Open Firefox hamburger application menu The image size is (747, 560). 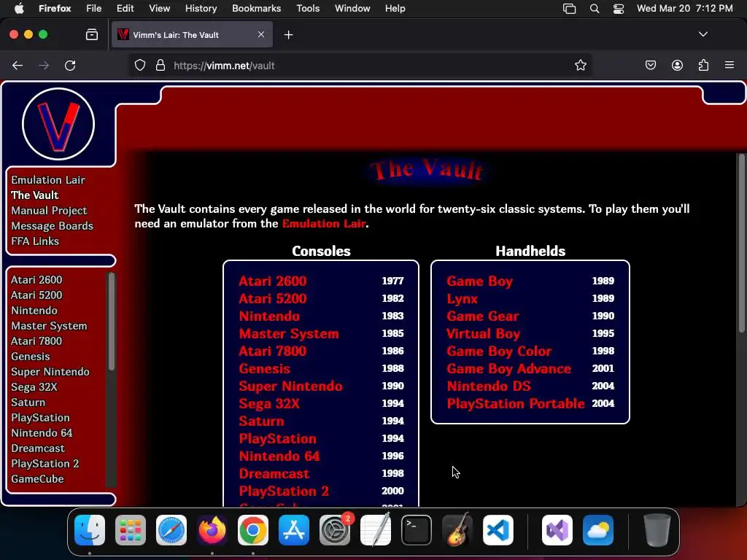[729, 65]
